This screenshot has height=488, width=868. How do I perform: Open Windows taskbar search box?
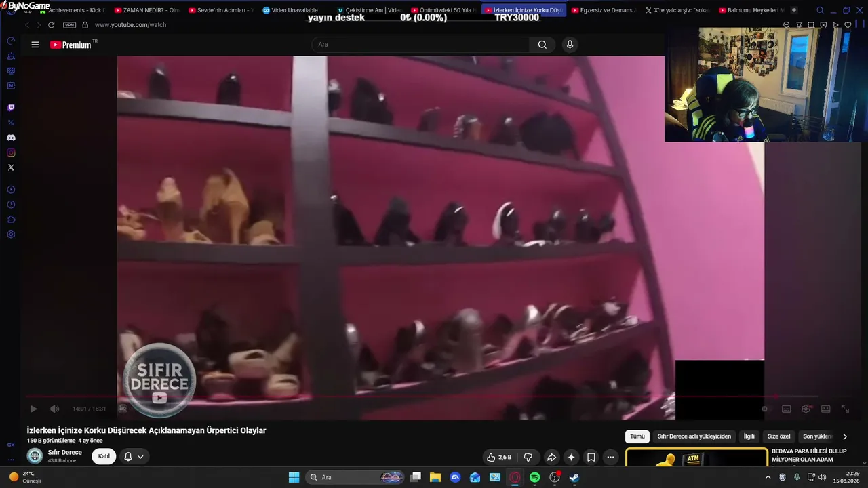[355, 477]
